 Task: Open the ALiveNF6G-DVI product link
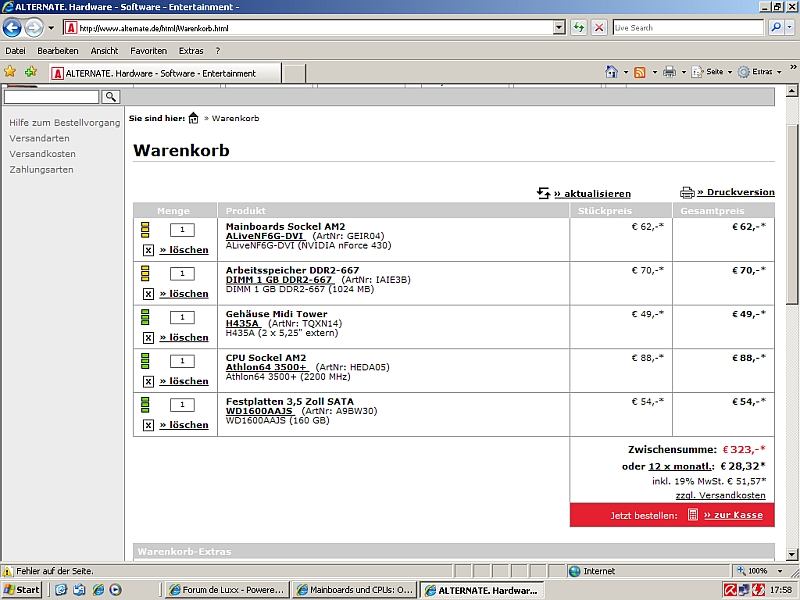tap(265, 236)
